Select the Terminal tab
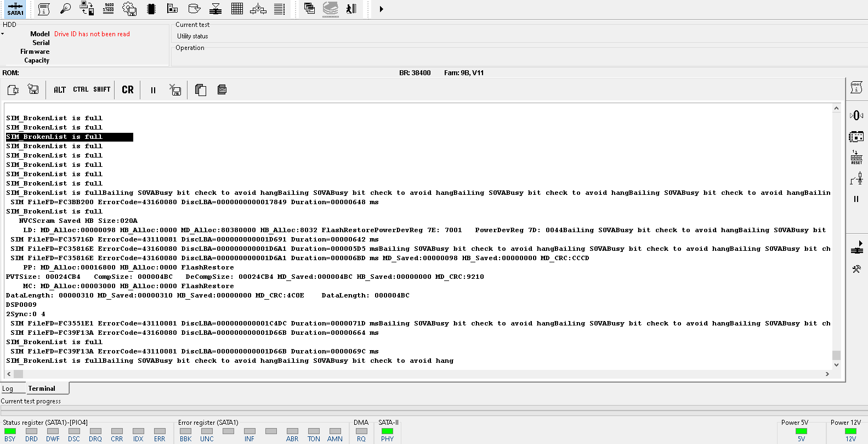Viewport: 868px width, 444px height. [42, 389]
